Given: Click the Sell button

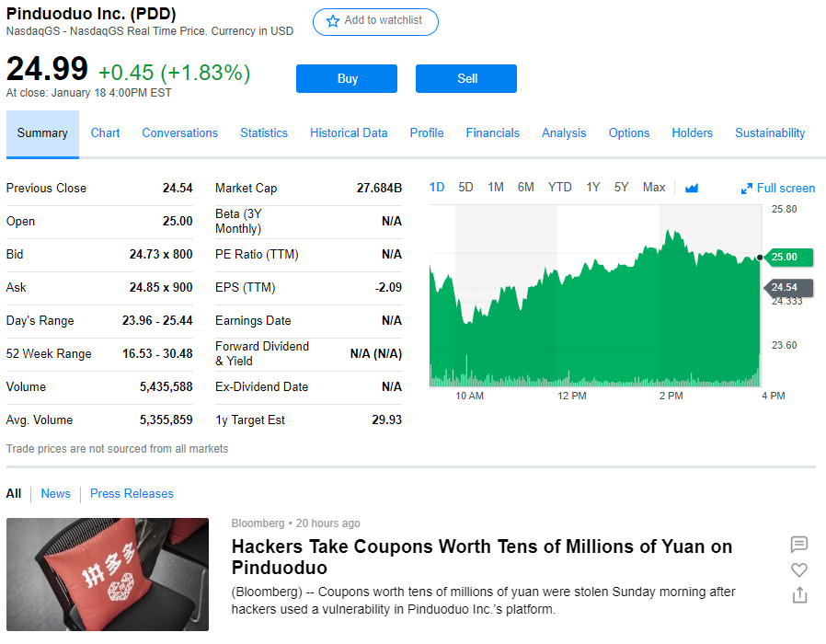Looking at the screenshot, I should tap(466, 78).
